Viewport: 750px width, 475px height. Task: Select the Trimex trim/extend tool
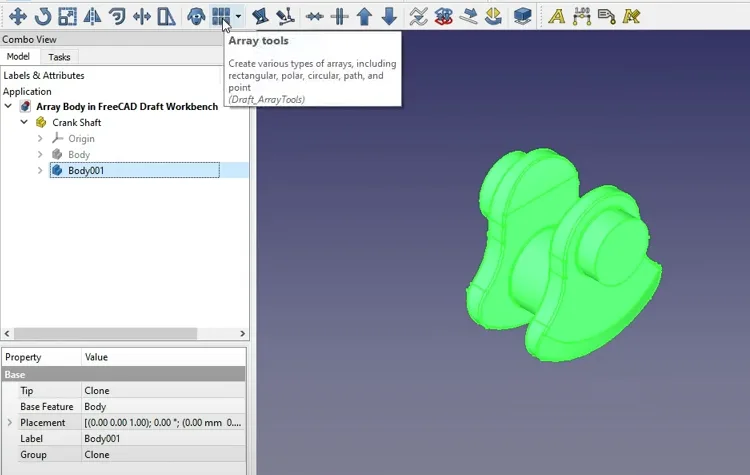[142, 16]
